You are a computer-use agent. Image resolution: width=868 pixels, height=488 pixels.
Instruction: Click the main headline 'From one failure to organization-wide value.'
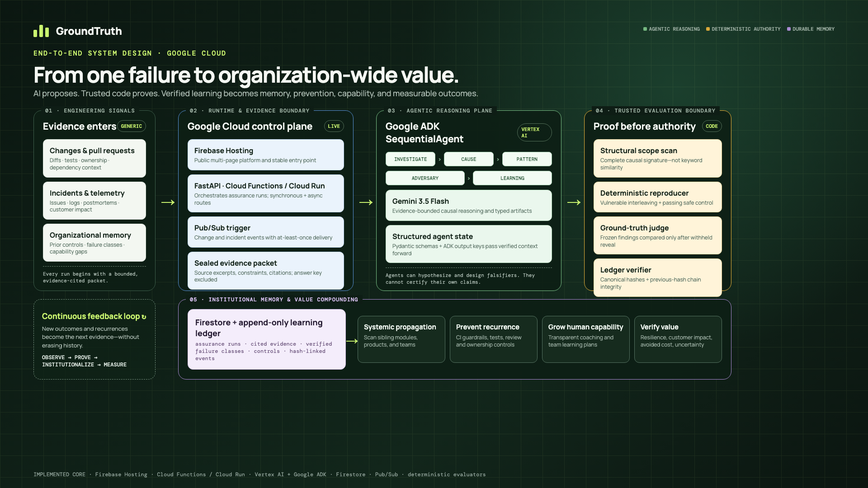tap(246, 75)
